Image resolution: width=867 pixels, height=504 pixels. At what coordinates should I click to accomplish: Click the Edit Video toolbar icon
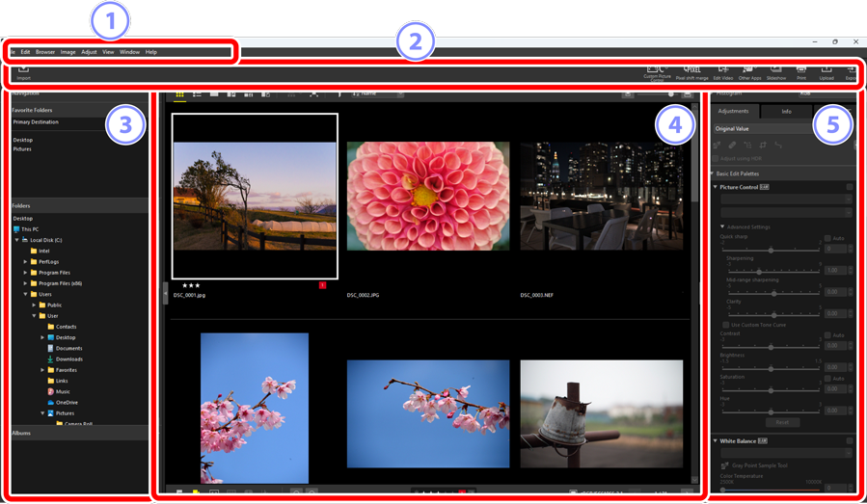722,71
